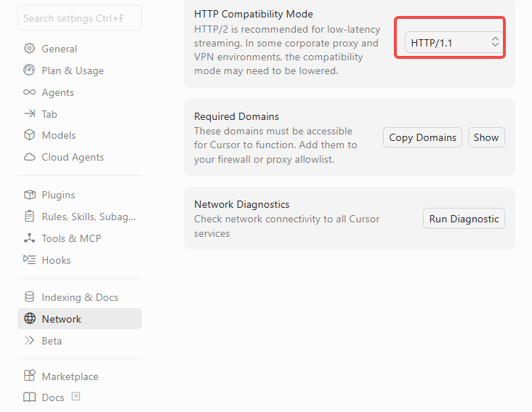The image size is (532, 412).
Task: Open Rules, Skills, Subagents settings
Action: (89, 217)
